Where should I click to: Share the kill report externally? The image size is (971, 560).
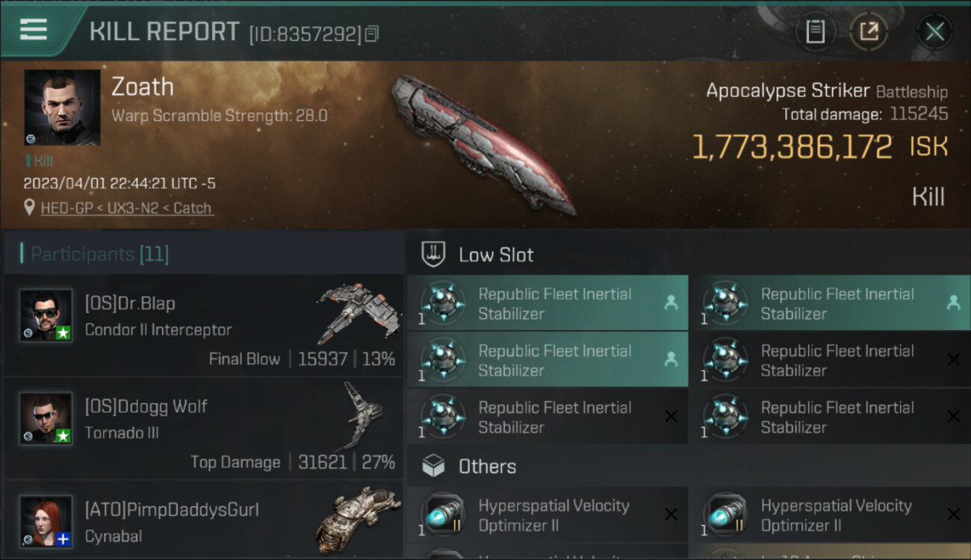[869, 31]
